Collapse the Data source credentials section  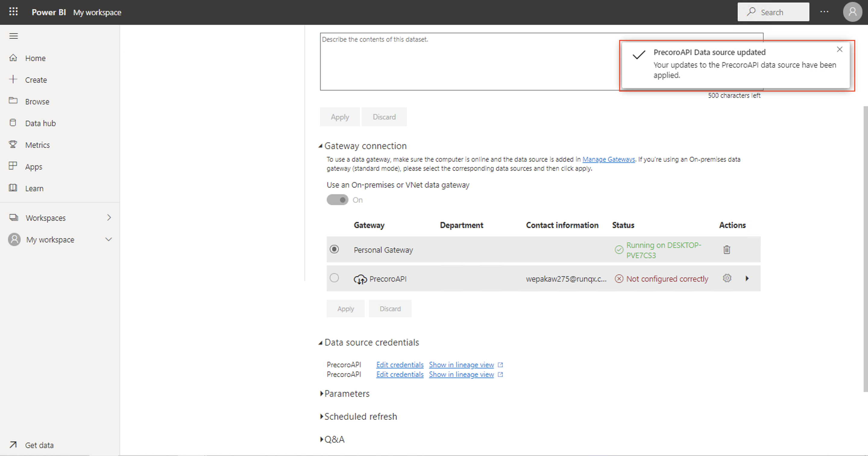pyautogui.click(x=320, y=343)
